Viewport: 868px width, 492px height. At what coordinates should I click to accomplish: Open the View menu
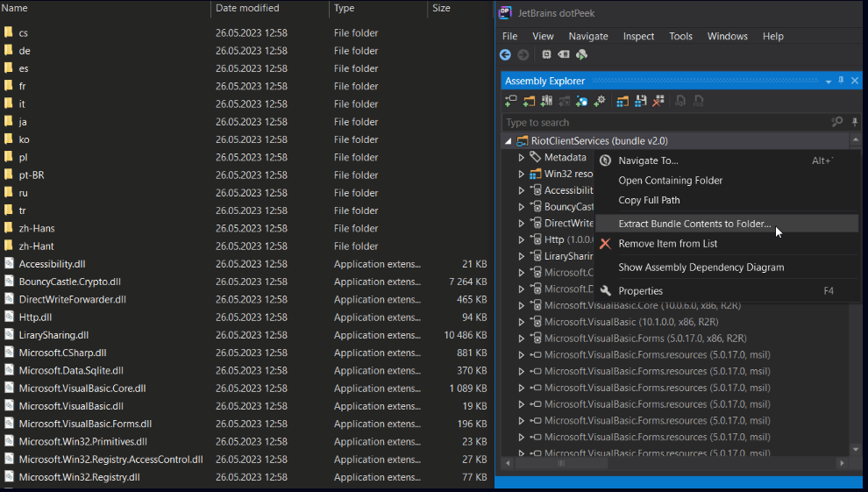pos(543,36)
